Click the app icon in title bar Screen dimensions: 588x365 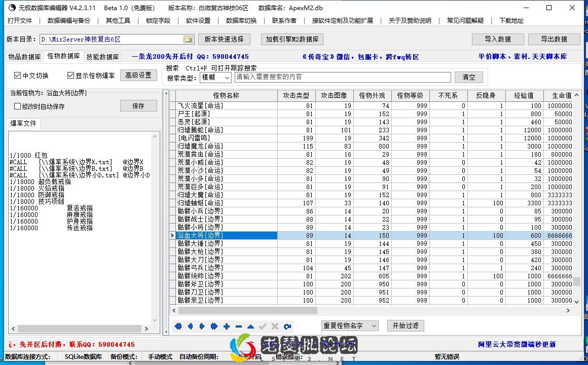(x=12, y=8)
